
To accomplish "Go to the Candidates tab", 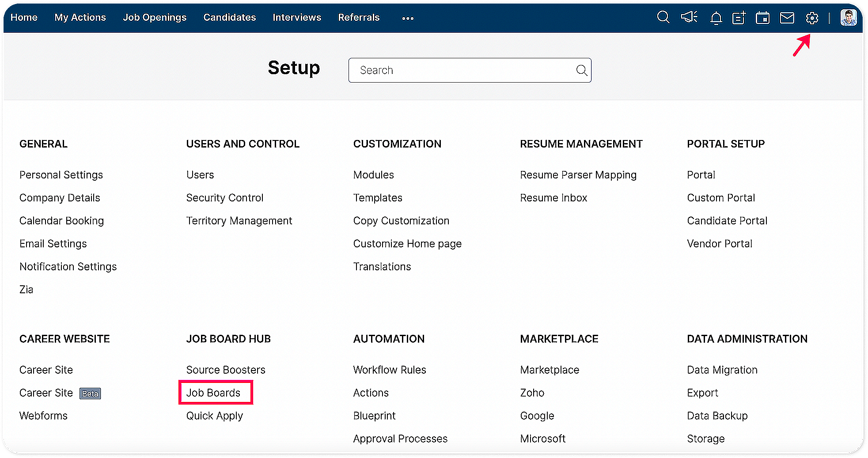I will click(229, 17).
